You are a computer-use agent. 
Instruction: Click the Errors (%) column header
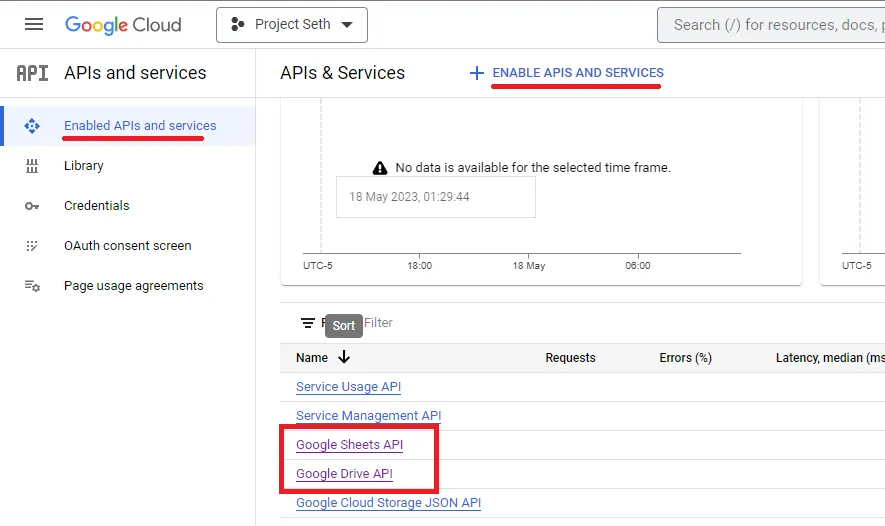point(685,358)
